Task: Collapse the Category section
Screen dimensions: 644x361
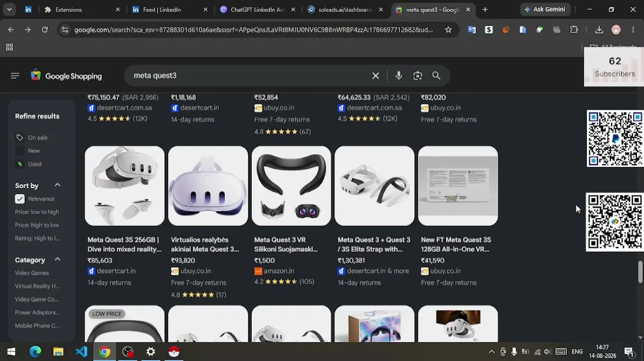Action: (x=57, y=260)
